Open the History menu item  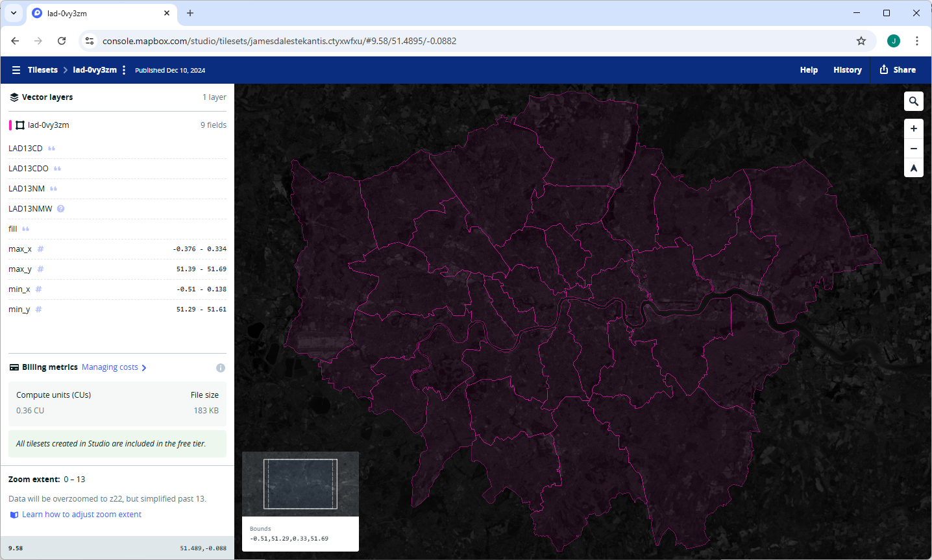[x=847, y=70]
